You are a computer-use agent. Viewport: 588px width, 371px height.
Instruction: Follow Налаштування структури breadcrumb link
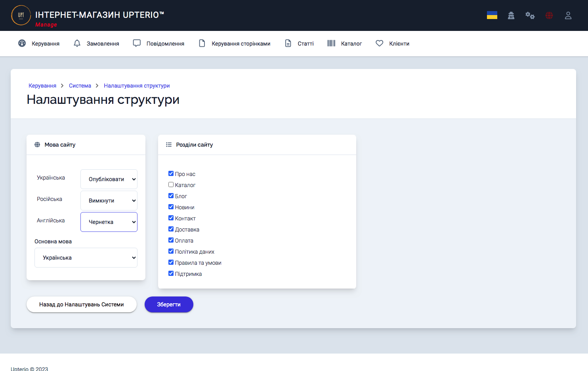point(137,86)
